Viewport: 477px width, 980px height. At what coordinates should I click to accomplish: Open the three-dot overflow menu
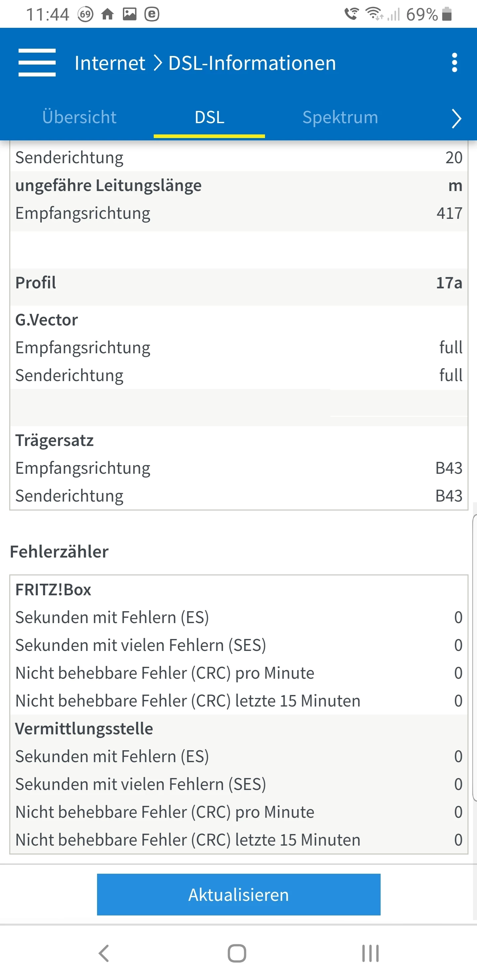pyautogui.click(x=454, y=63)
